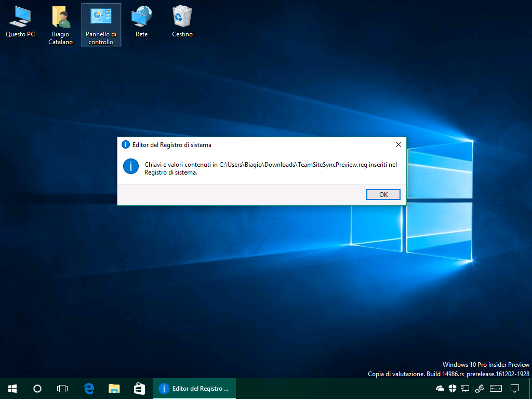Open Windows Defender shield tray icon
Screen dimensions: 532x399
[453, 389]
